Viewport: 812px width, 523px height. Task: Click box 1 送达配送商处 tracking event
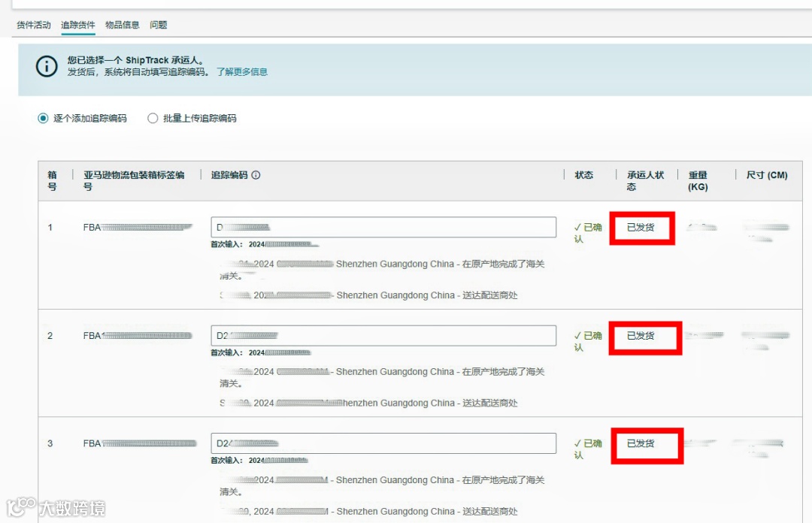(368, 295)
